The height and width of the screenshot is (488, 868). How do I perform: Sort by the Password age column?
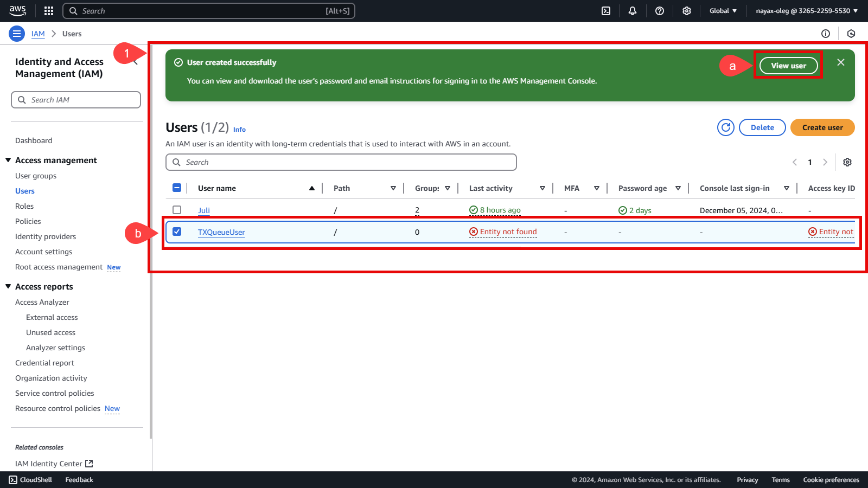tap(678, 188)
